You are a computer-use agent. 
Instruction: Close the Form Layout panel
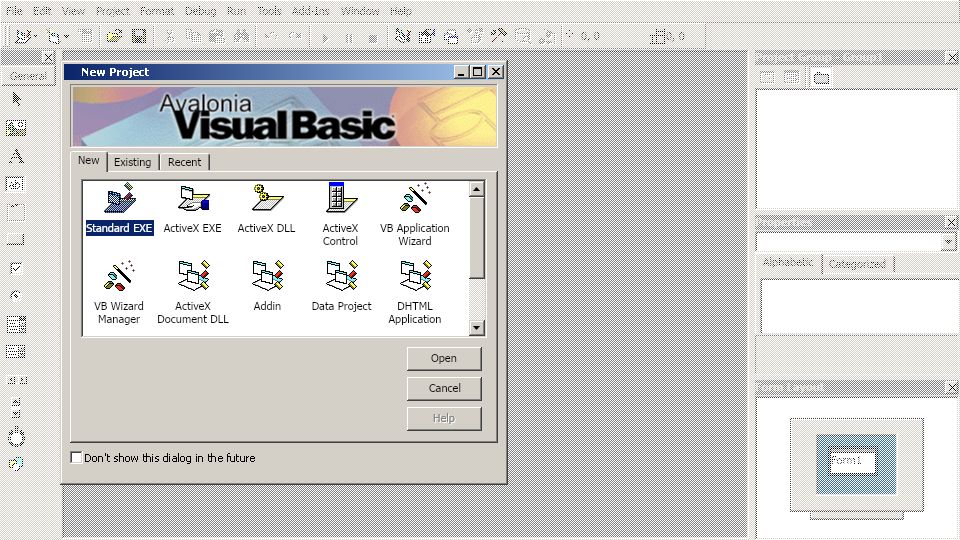[x=951, y=387]
